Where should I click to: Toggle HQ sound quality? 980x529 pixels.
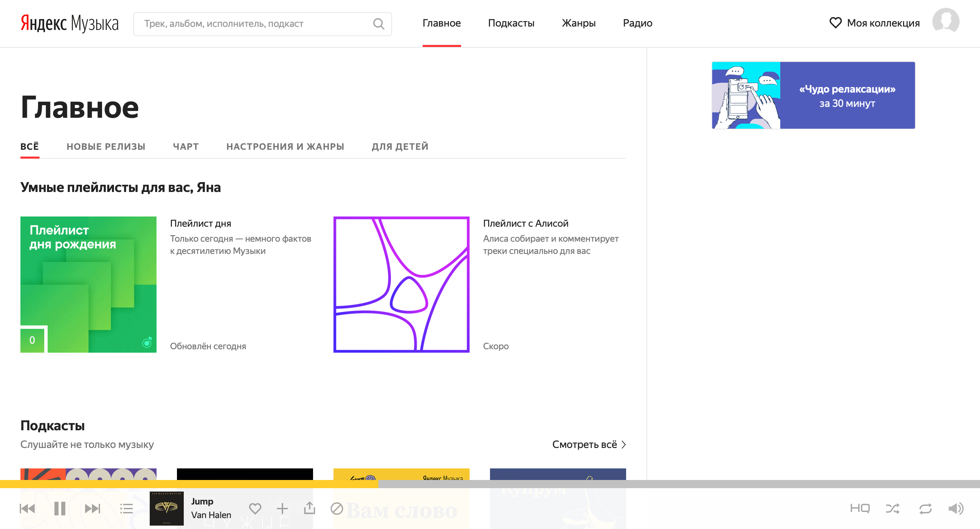[860, 509]
